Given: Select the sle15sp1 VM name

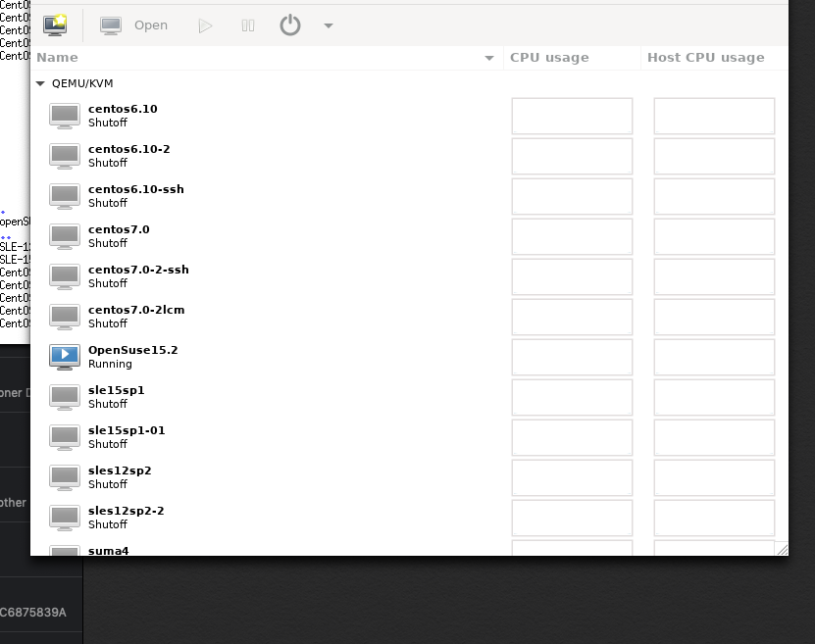Looking at the screenshot, I should pos(117,390).
